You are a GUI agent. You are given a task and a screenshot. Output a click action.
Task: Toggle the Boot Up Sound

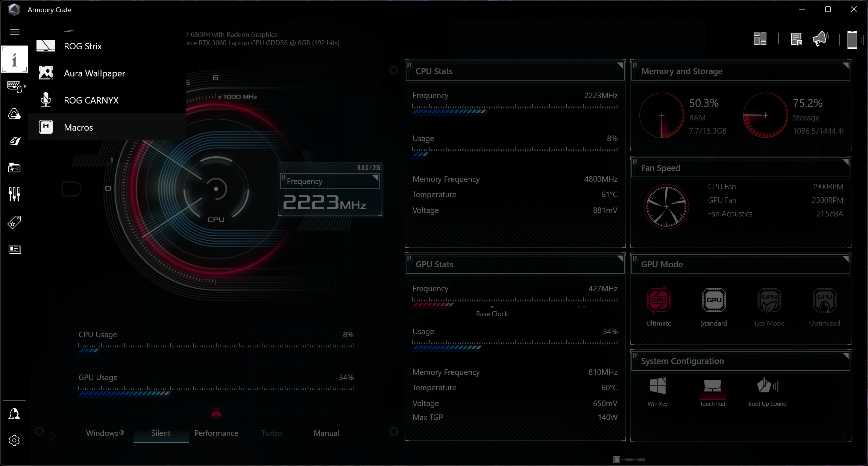point(767,392)
